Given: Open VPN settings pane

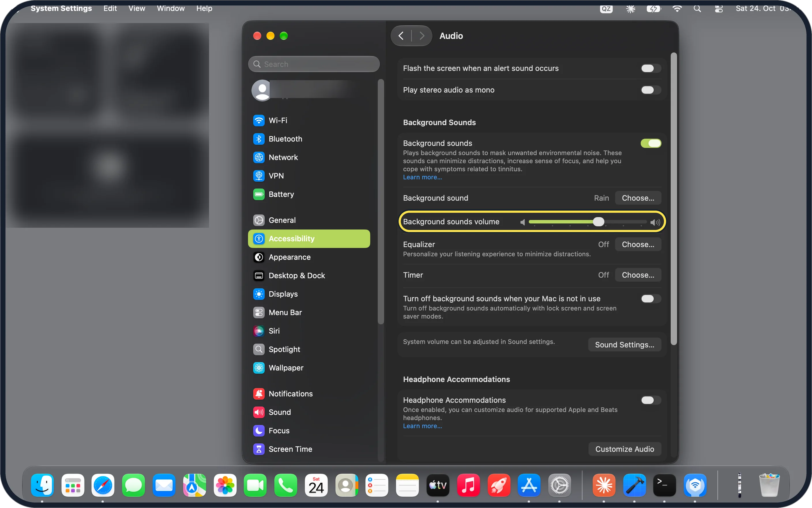Looking at the screenshot, I should [x=309, y=176].
